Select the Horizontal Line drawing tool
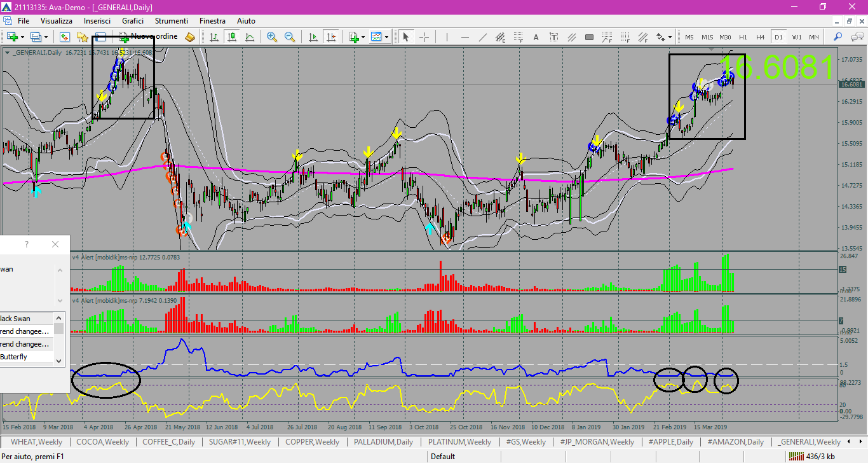This screenshot has height=463, width=868. (465, 37)
